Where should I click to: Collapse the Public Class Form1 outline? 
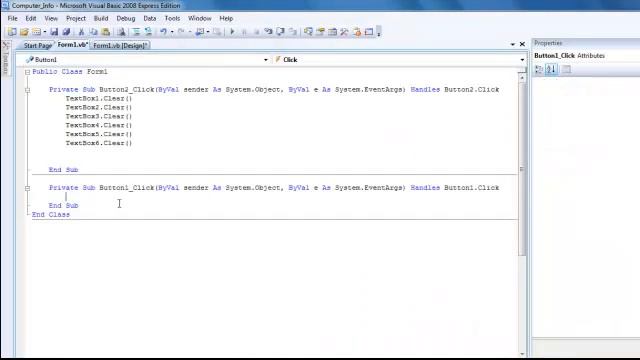point(27,72)
